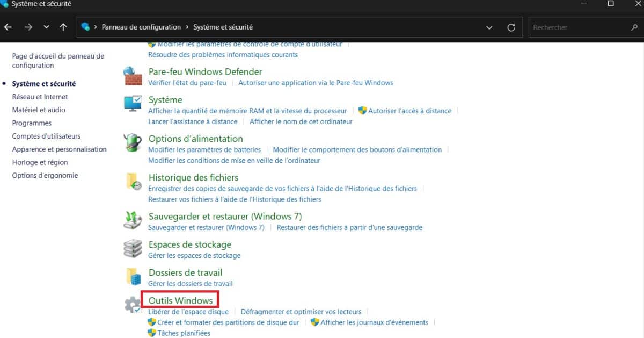
Task: Open Dossiers de travail heading
Action: tap(185, 272)
